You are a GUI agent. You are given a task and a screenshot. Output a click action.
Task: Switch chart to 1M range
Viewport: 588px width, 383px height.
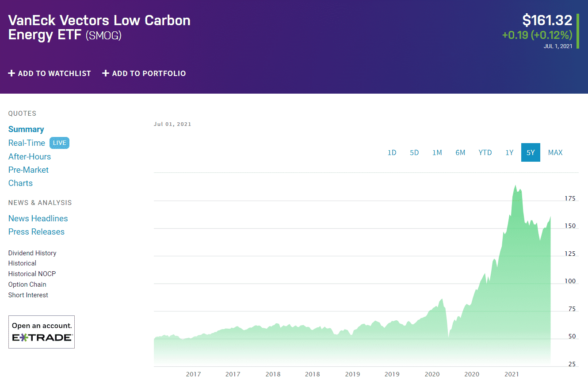[437, 152]
